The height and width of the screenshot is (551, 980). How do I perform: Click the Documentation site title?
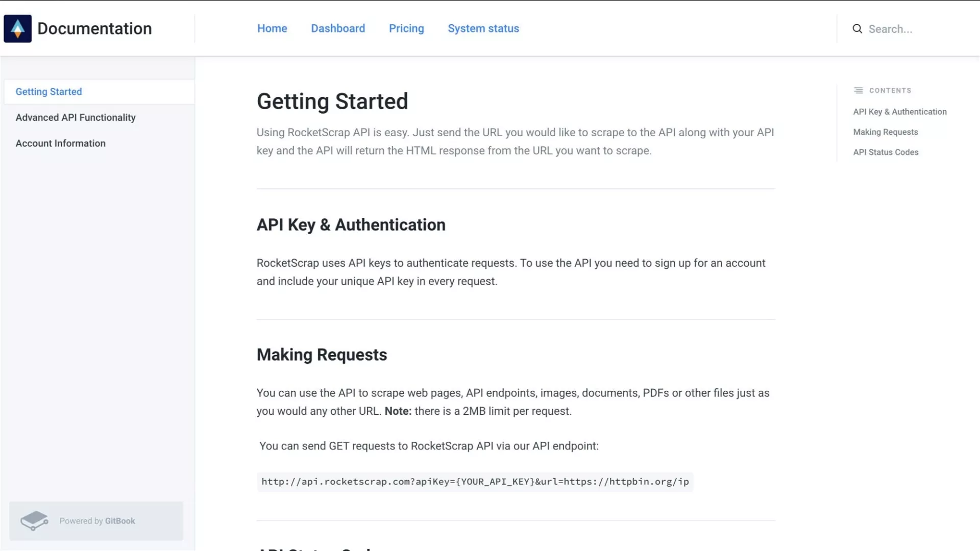pos(94,29)
